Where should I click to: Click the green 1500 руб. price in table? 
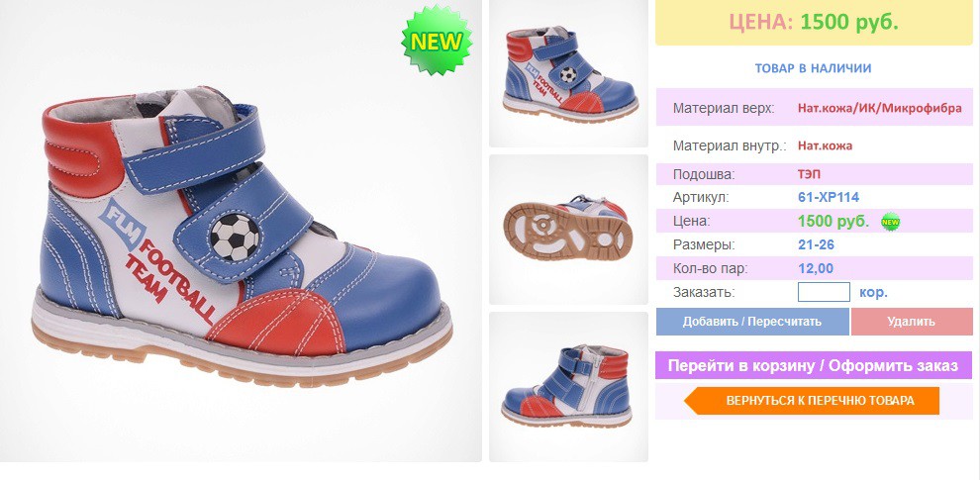tap(833, 222)
